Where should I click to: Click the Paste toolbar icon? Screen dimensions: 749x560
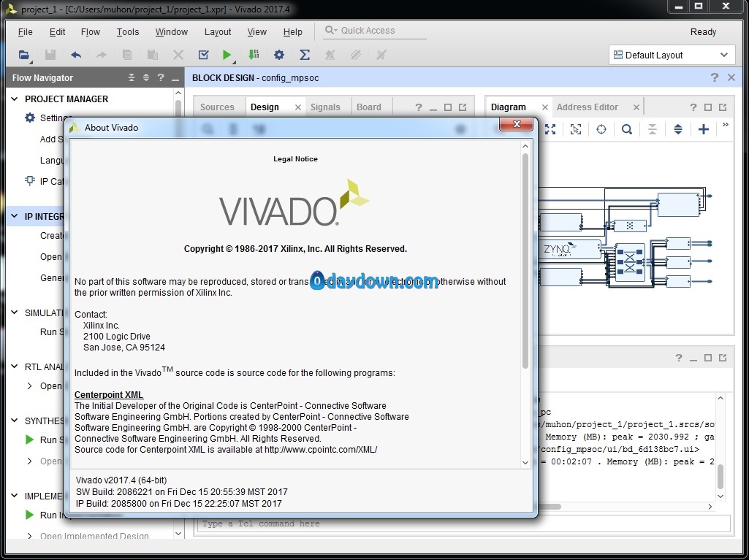(153, 55)
